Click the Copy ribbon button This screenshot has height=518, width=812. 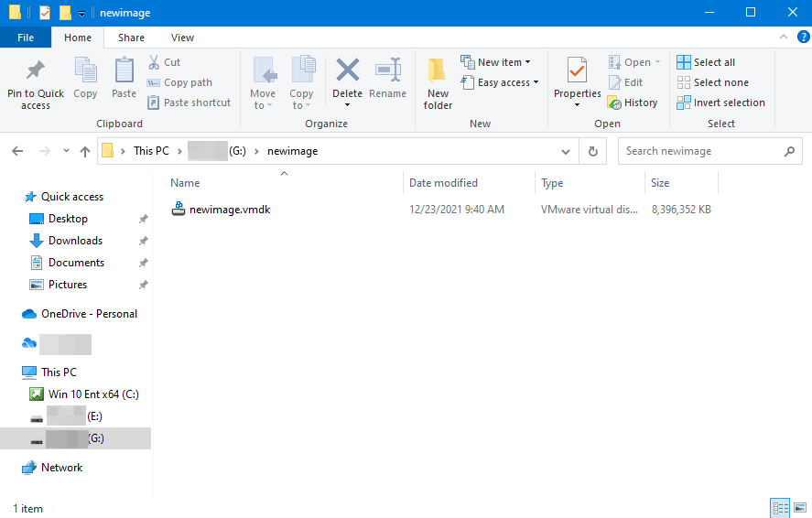85,78
